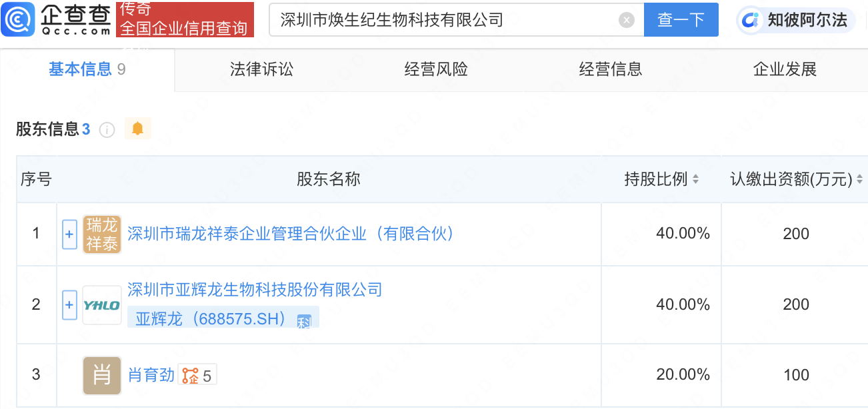This screenshot has width=868, height=409.
Task: Open the 肖育劲 shareholder link
Action: point(151,376)
